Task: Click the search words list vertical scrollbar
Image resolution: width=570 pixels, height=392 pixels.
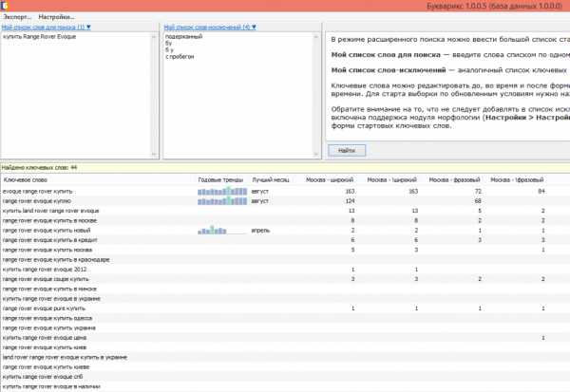Action: click(155, 95)
